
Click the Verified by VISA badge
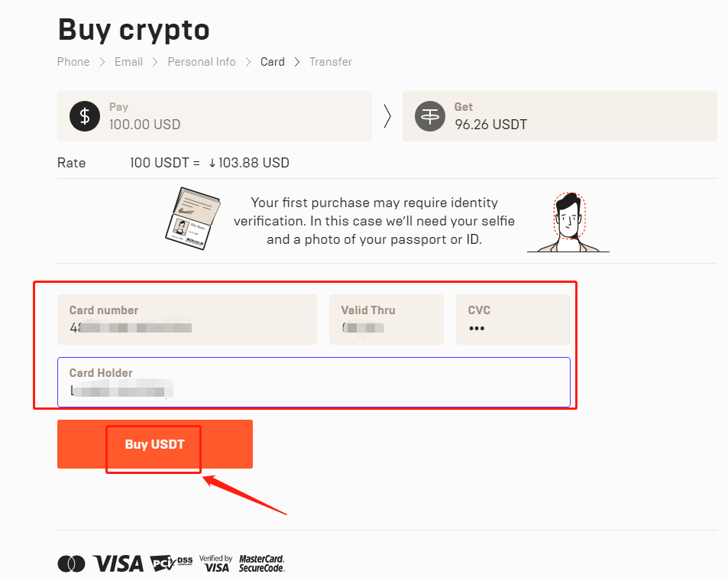215,563
